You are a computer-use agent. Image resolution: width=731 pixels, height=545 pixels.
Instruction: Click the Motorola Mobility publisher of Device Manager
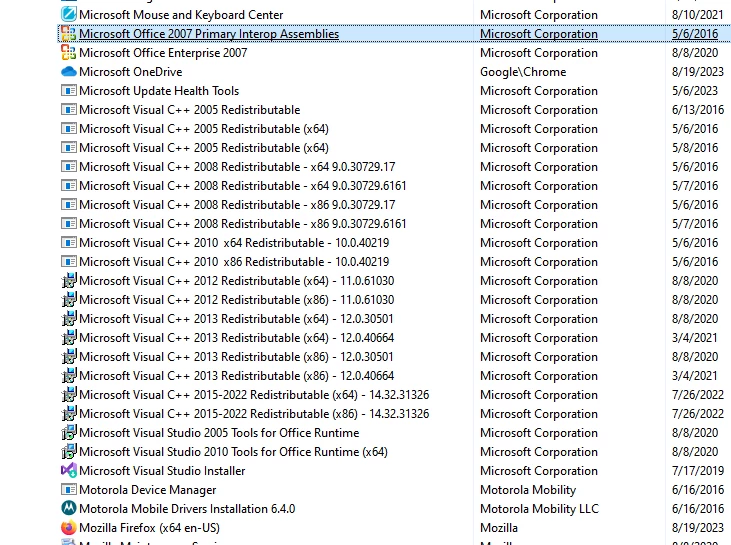pos(528,490)
